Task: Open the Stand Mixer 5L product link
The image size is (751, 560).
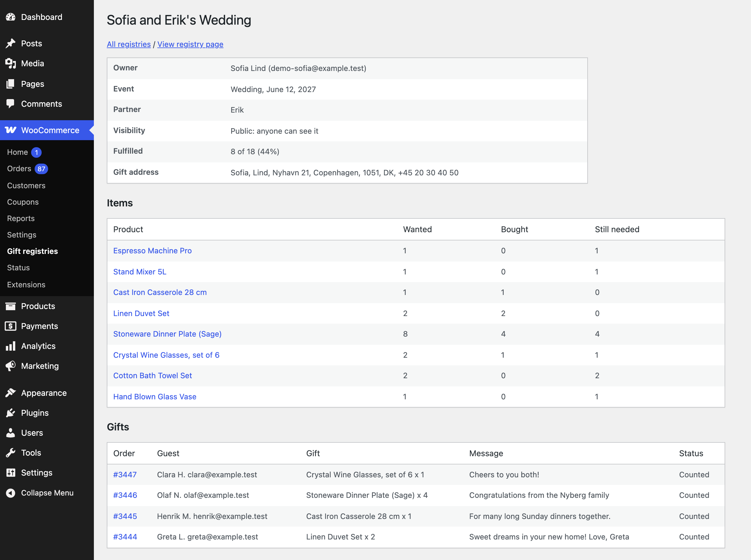Action: [140, 272]
